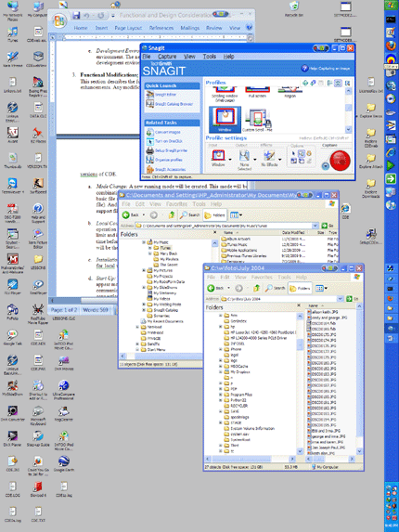Click Go button in iTunes Explorer address bar
Image resolution: width=399 pixels, height=532 pixels.
tap(328, 226)
